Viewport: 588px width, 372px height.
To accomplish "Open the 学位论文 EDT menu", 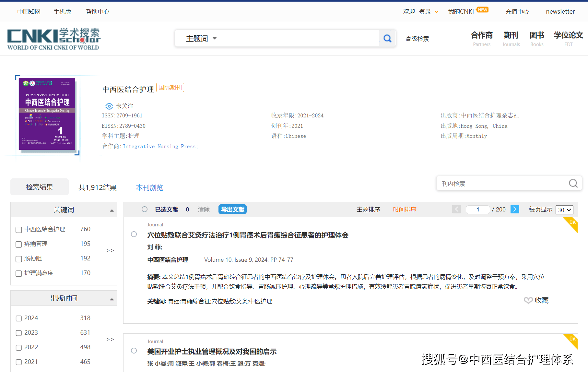I will pyautogui.click(x=569, y=39).
